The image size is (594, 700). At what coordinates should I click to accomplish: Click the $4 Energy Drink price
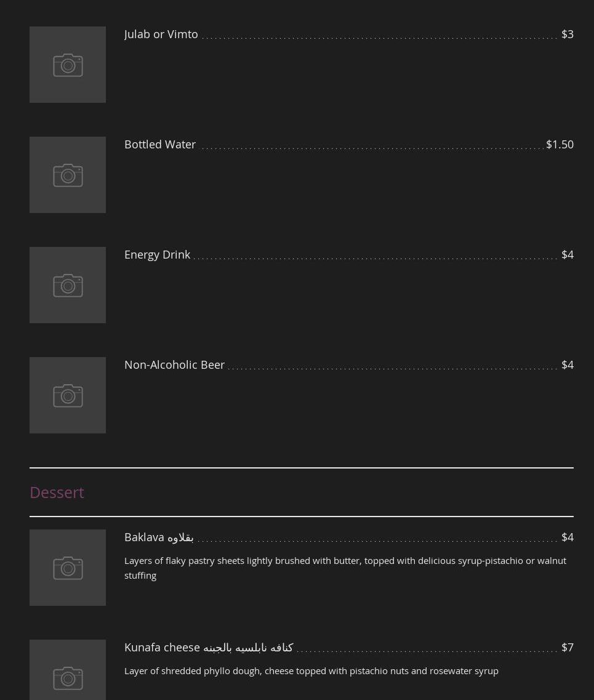click(x=567, y=255)
